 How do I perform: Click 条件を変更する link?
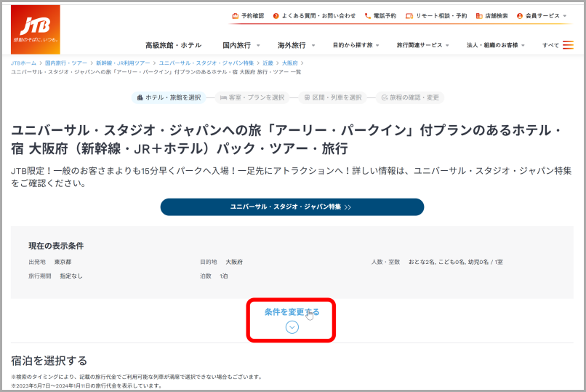click(x=292, y=312)
